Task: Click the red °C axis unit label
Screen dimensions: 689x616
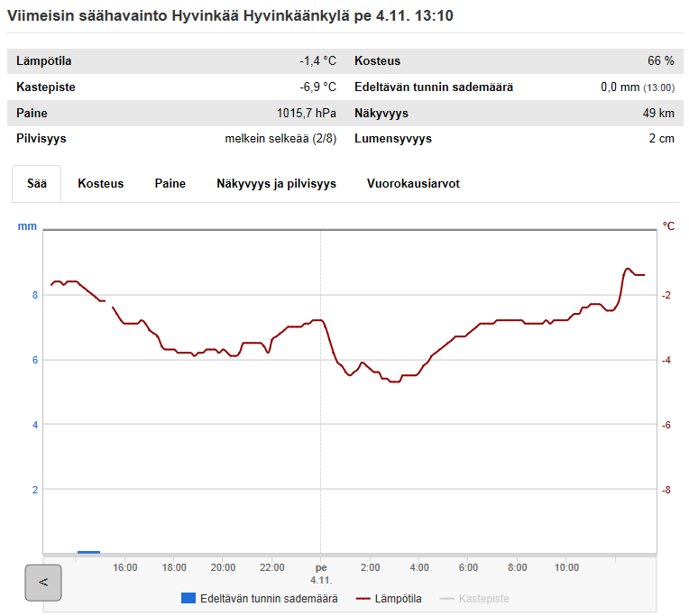Action: (668, 225)
